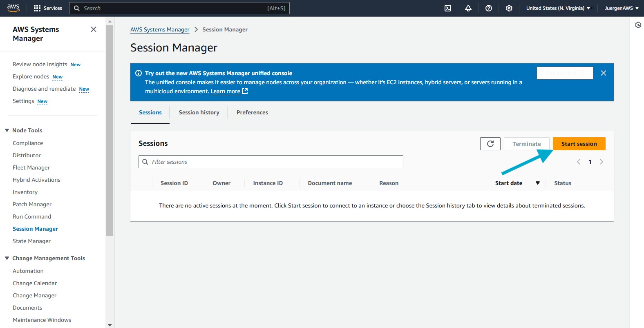Open the United States (N. Virginia) region dropdown
The height and width of the screenshot is (328, 644).
point(558,8)
